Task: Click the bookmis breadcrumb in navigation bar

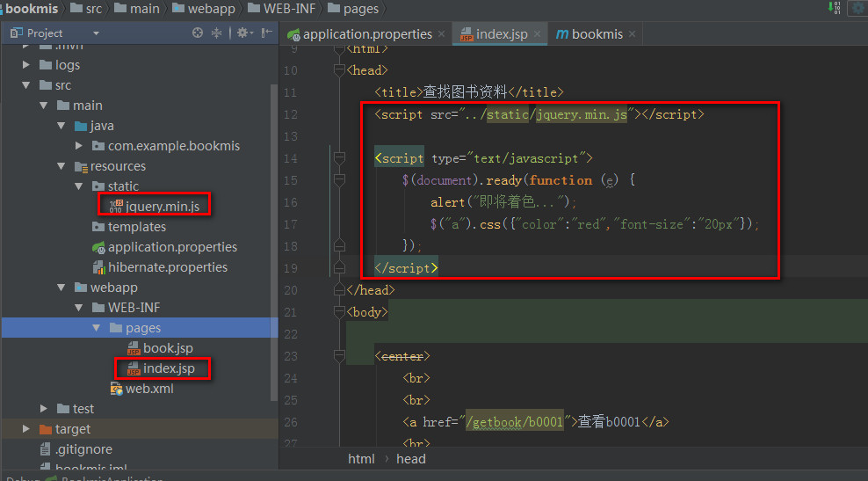Action: (x=31, y=8)
